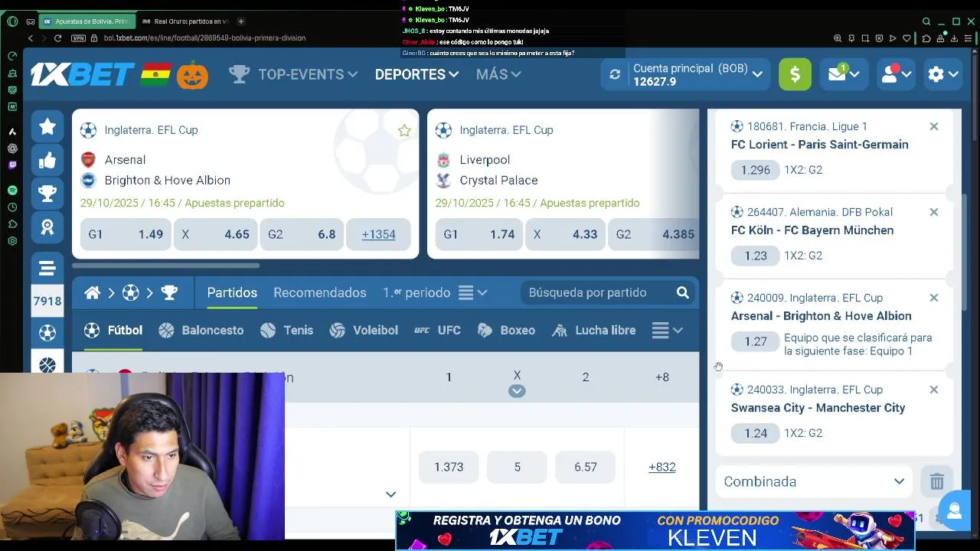Click the award ribbon sidebar icon
This screenshot has width=980, height=551.
47,227
